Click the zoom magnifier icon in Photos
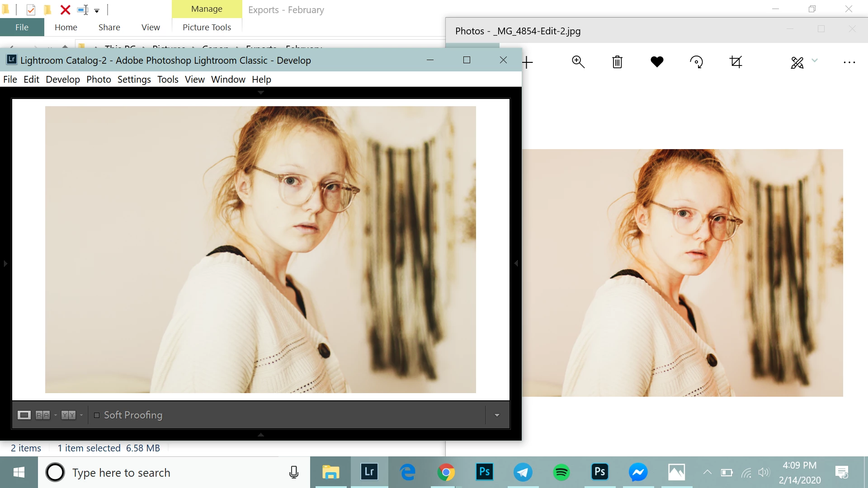This screenshot has height=488, width=868. point(578,62)
